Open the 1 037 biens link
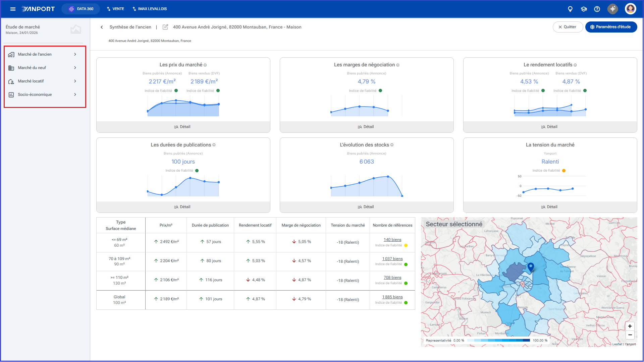The height and width of the screenshot is (362, 644). coord(392,259)
